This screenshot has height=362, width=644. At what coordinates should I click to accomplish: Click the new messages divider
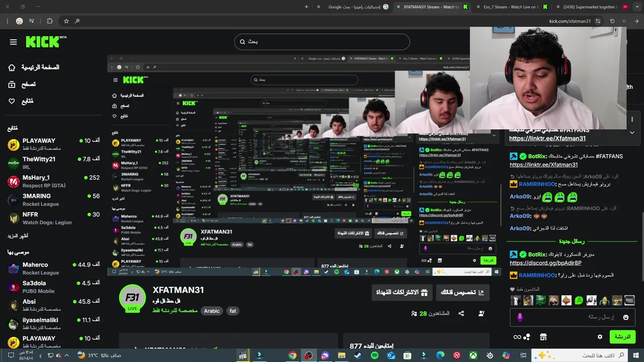572,241
